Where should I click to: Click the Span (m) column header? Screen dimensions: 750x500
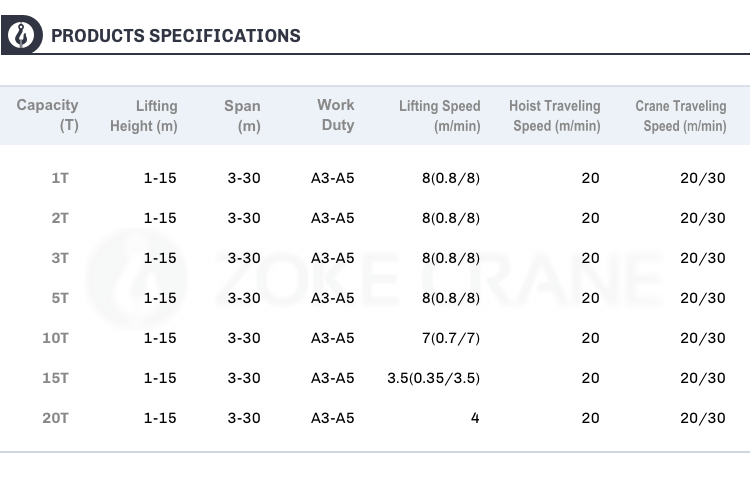[243, 115]
